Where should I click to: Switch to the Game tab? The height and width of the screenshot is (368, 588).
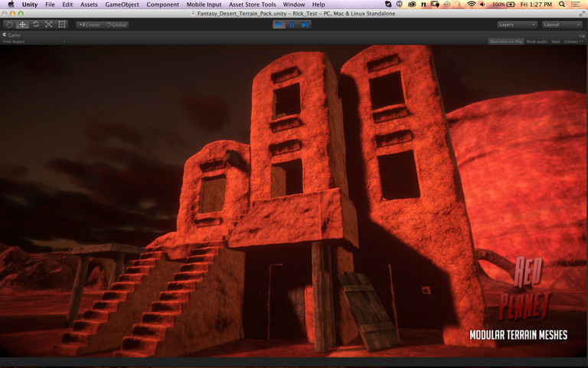tap(12, 35)
